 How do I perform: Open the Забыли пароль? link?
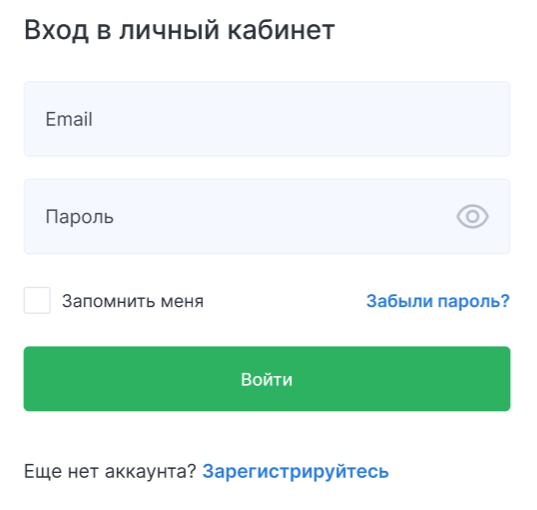(x=438, y=301)
